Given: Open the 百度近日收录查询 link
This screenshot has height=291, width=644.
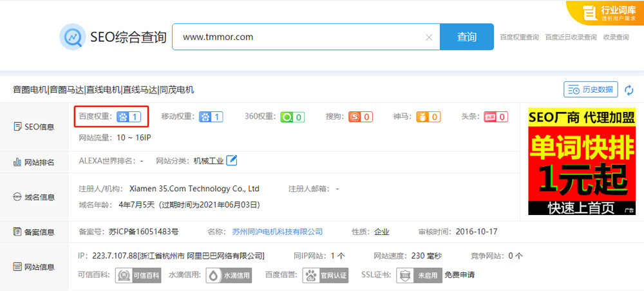Looking at the screenshot, I should pos(571,37).
